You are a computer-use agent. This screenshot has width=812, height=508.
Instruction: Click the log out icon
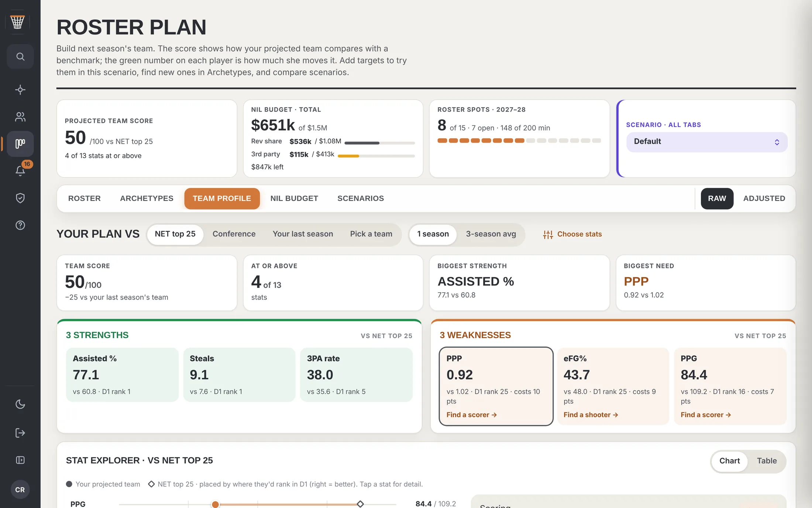pos(20,433)
